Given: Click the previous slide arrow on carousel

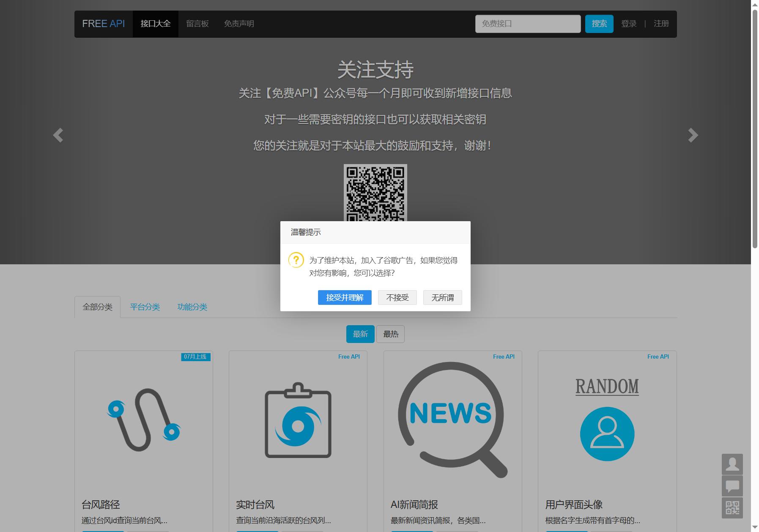Looking at the screenshot, I should tap(58, 135).
